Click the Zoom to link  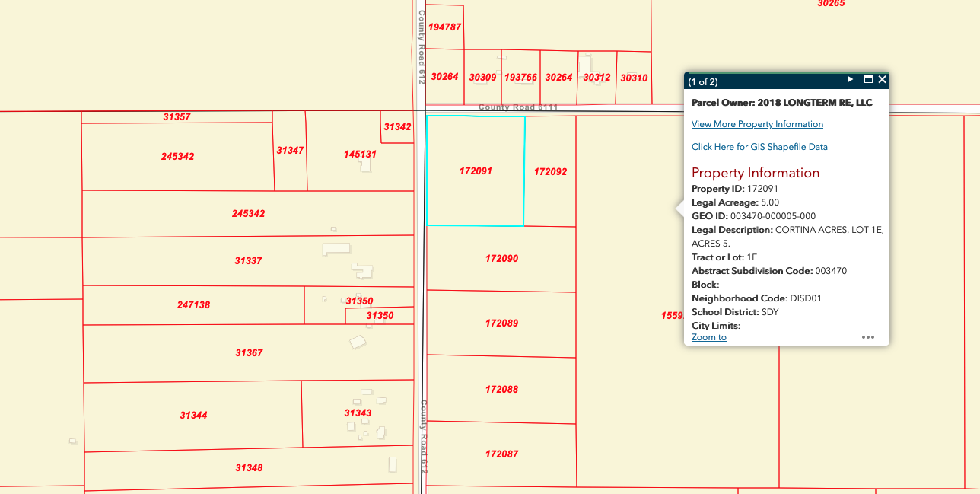708,337
